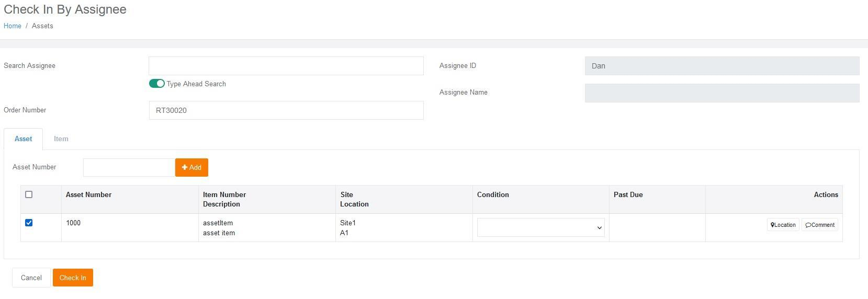
Task: Open the Condition dropdown for asset 1000
Action: [540, 227]
